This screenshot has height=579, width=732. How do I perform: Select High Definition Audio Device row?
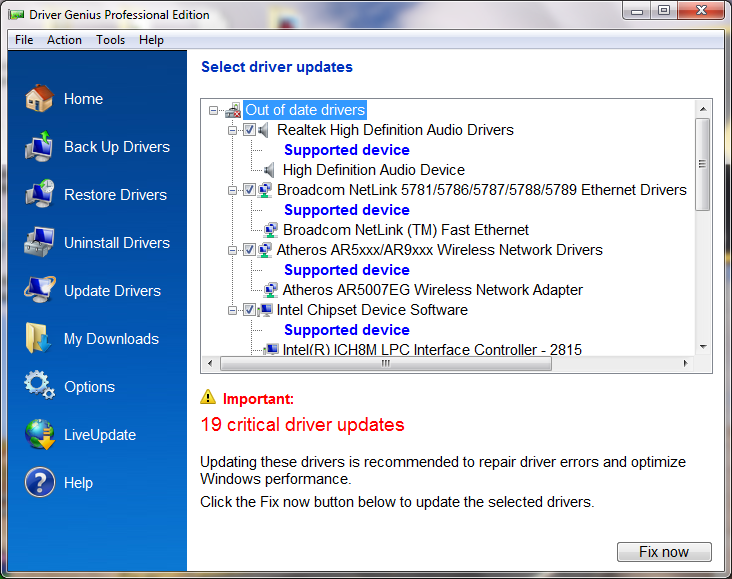[x=373, y=170]
